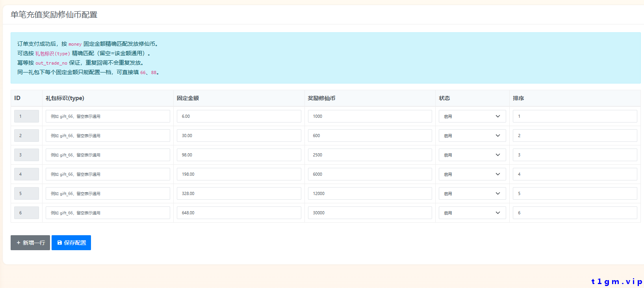Focus the 礼包标识 type field in row 3
This screenshot has width=644, height=288.
pos(108,155)
